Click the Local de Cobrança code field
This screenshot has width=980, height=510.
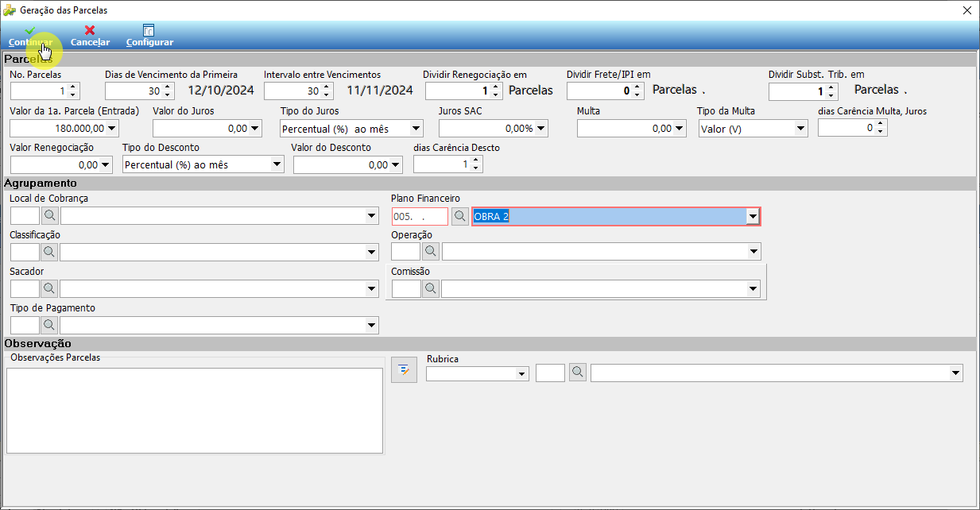pyautogui.click(x=25, y=215)
